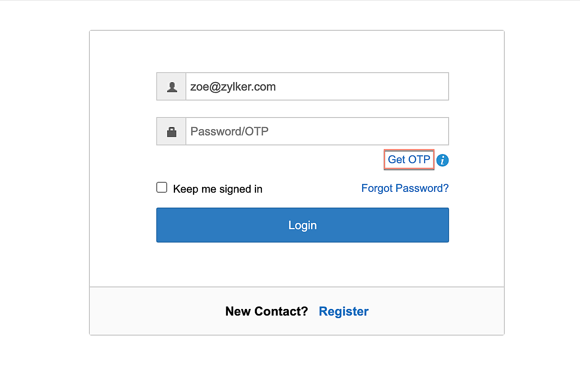Focus the email field containing zoe@zylker.com
This screenshot has width=580, height=392.
tap(317, 87)
